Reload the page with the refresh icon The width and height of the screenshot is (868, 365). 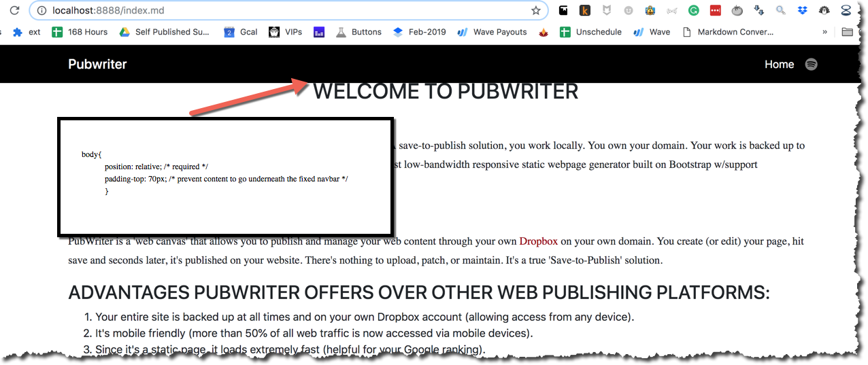point(14,10)
